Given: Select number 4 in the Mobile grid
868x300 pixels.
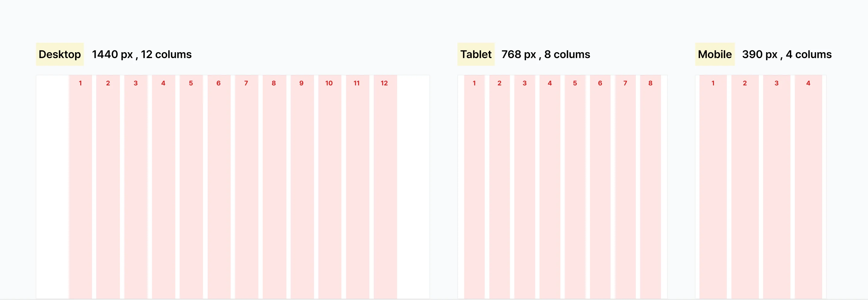Looking at the screenshot, I should [x=808, y=83].
